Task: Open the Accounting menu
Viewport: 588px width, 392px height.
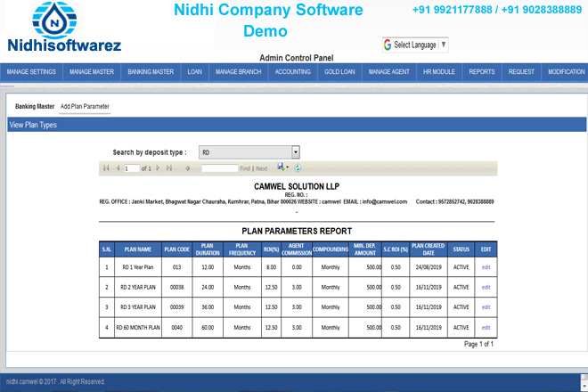Action: pyautogui.click(x=293, y=71)
